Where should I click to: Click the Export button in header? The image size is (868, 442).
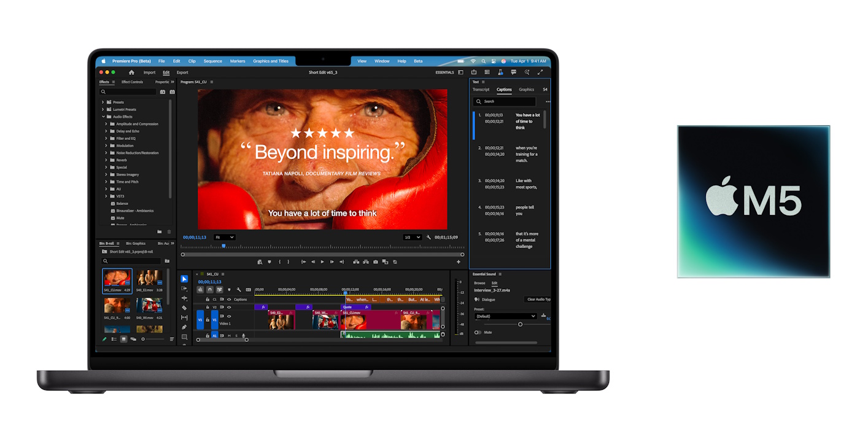pyautogui.click(x=182, y=72)
